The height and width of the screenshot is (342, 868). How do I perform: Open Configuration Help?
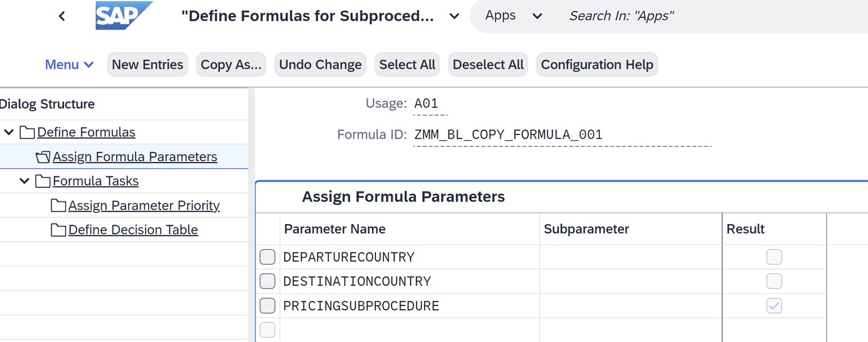point(596,65)
